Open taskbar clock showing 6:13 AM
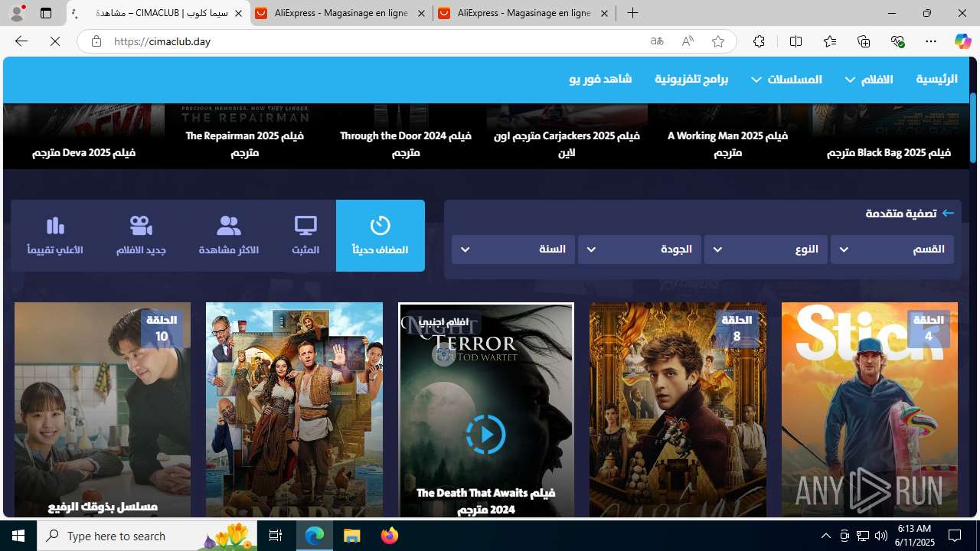Image resolution: width=980 pixels, height=551 pixels. 913,536
